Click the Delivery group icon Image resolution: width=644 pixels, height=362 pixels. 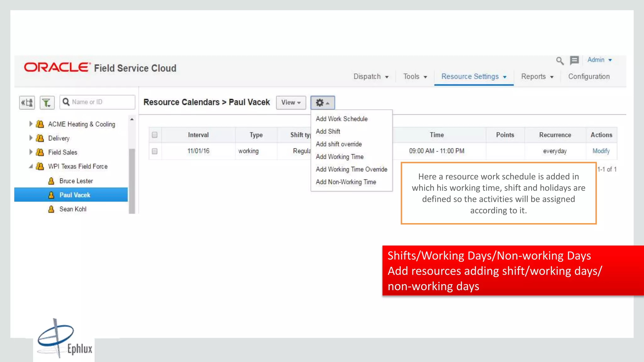pyautogui.click(x=40, y=138)
